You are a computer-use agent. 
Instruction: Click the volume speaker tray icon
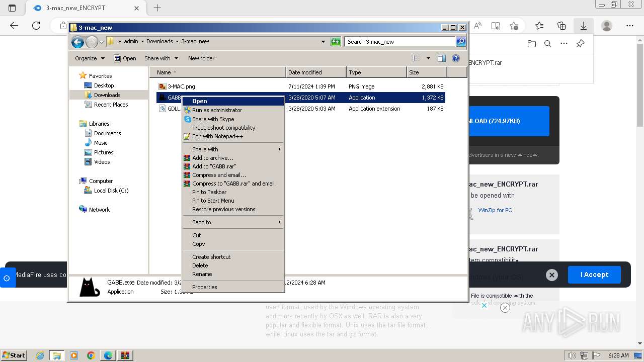572,355
